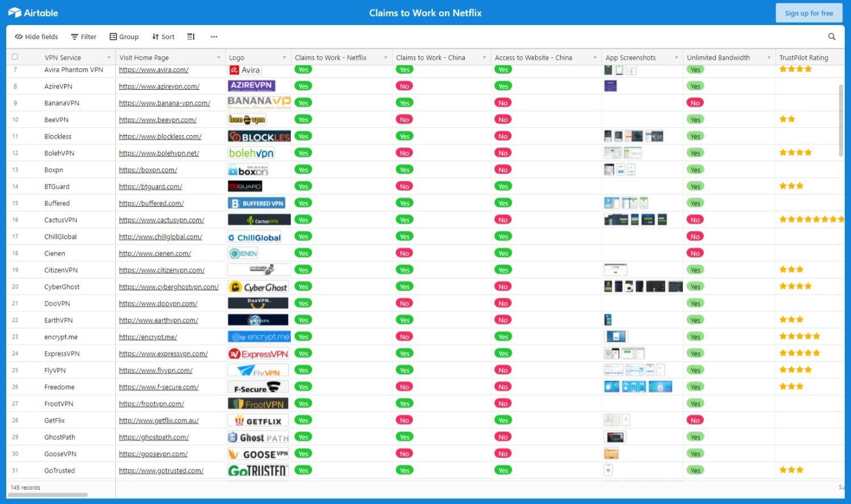Open the azirevpn.com link
The image size is (851, 504).
coord(159,86)
